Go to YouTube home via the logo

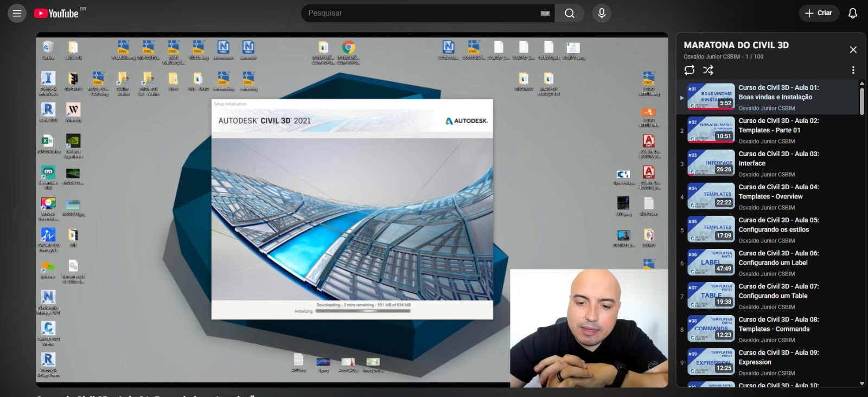point(56,14)
